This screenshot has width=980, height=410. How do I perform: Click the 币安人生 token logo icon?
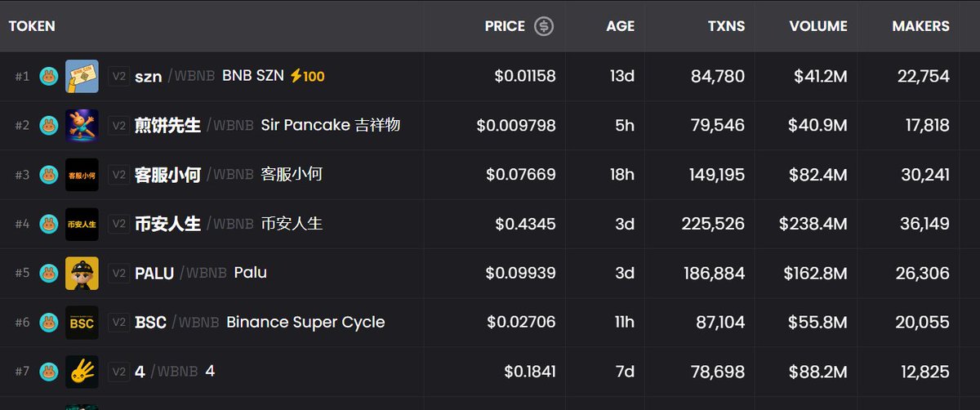[x=82, y=224]
